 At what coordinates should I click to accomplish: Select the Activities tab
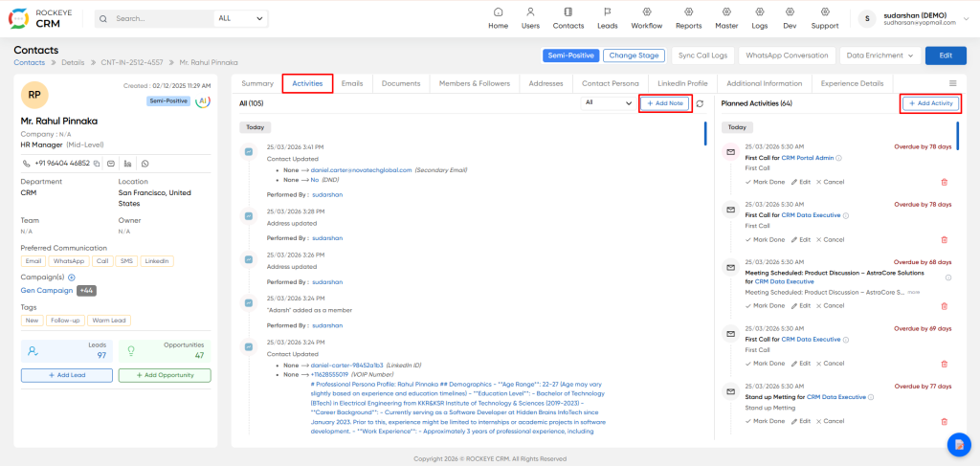tap(307, 83)
